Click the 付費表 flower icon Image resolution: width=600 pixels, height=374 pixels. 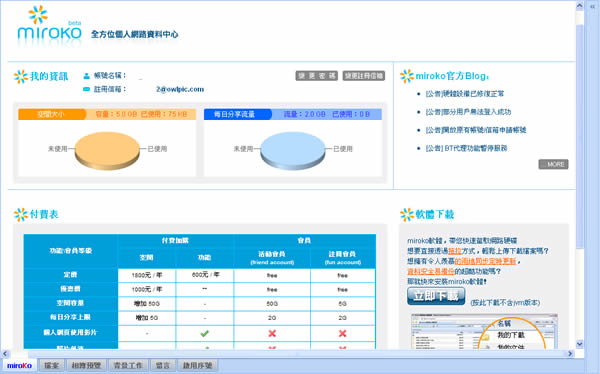(21, 214)
